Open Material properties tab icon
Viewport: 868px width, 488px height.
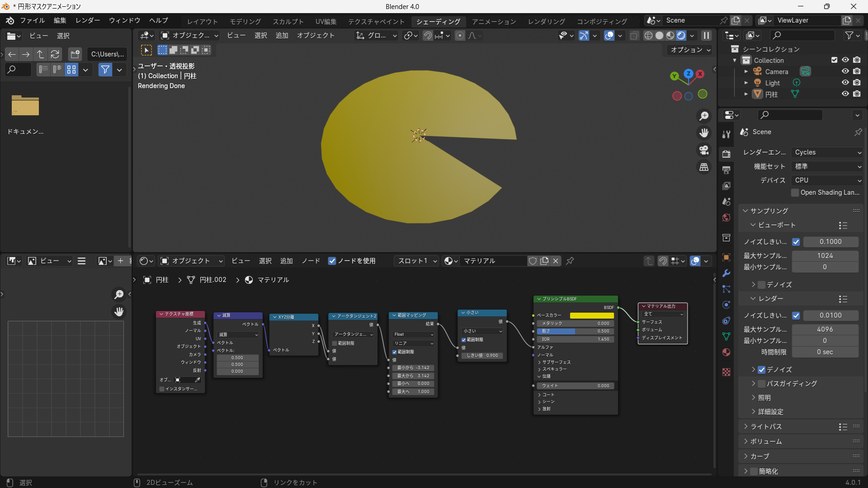click(x=726, y=352)
